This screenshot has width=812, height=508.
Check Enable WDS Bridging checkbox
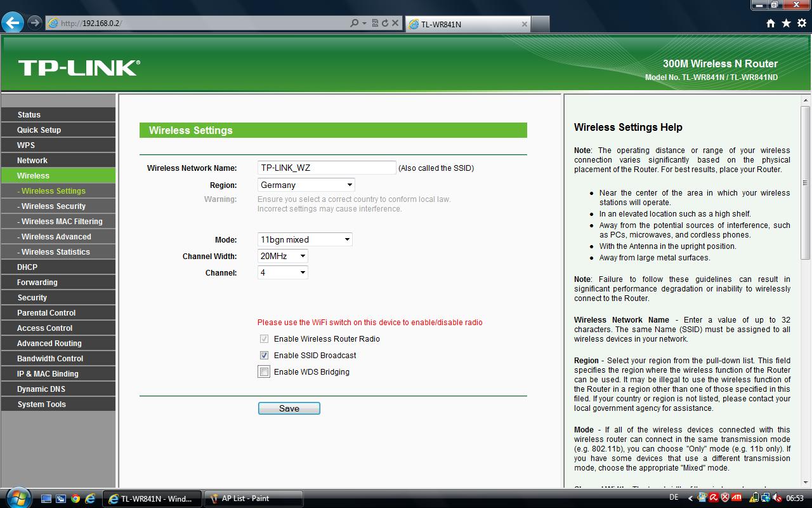click(264, 372)
